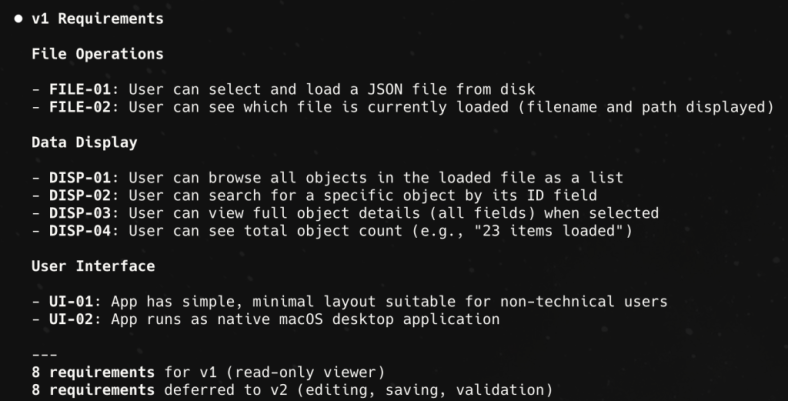Select the "Data Display" section heading
This screenshot has height=401, width=788.
coord(85,142)
